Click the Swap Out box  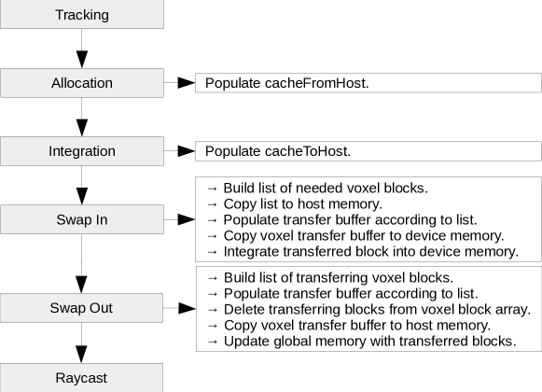pos(81,308)
